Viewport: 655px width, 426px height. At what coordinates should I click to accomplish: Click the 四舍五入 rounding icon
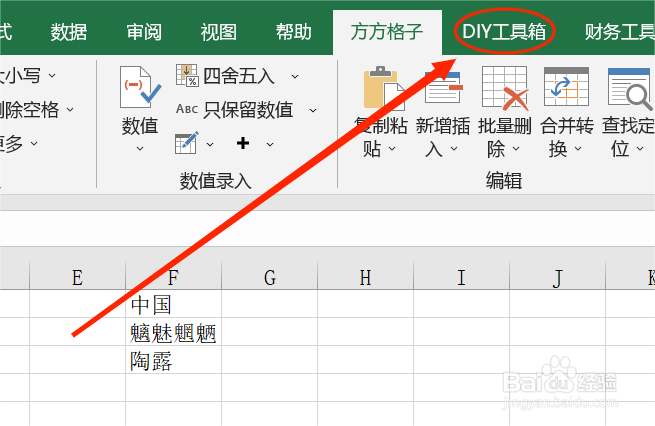pyautogui.click(x=187, y=76)
